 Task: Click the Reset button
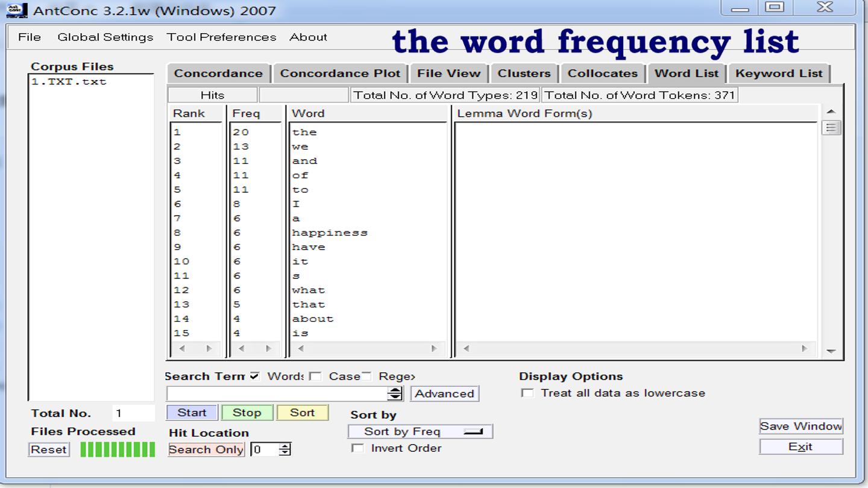(x=49, y=449)
